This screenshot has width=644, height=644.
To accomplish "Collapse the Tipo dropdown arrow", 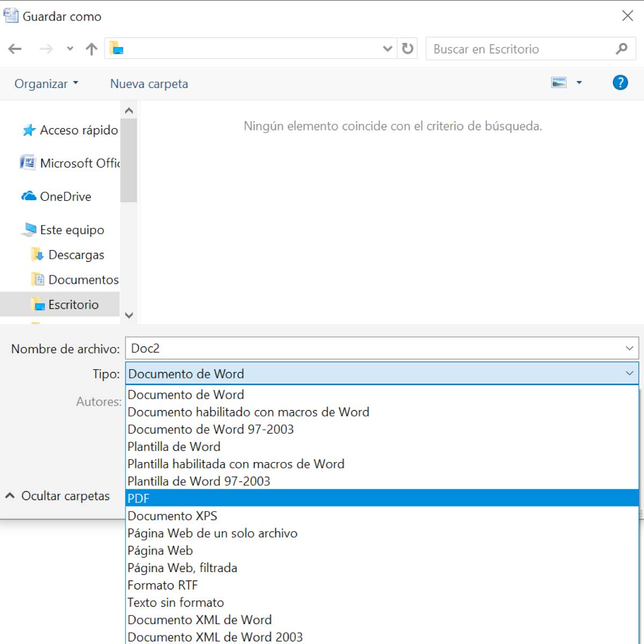I will tap(630, 374).
